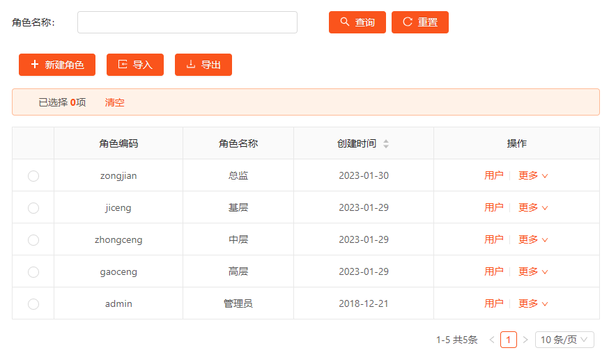The height and width of the screenshot is (364, 609).
Task: Export roles with 导出 button
Action: [203, 65]
